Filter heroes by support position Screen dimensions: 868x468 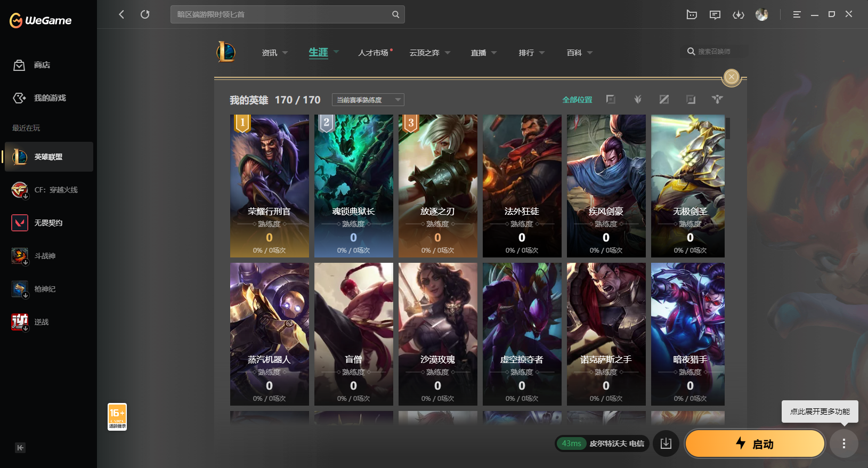717,99
